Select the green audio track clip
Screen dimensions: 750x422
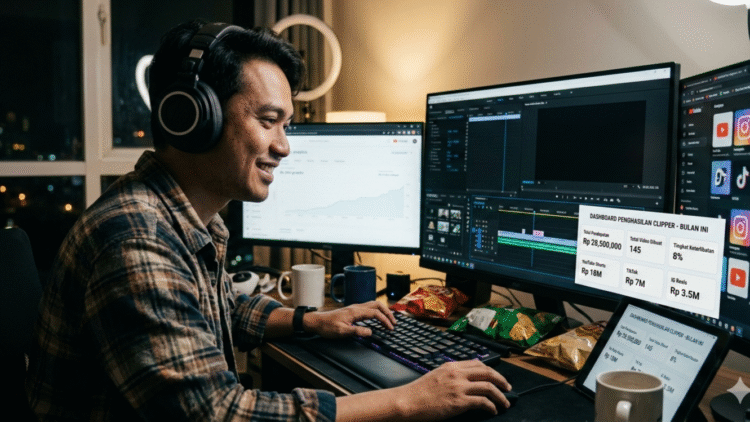(x=537, y=245)
